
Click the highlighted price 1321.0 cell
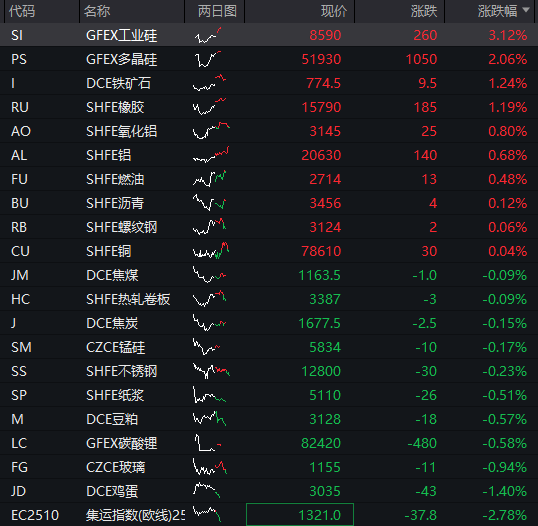pyautogui.click(x=300, y=514)
